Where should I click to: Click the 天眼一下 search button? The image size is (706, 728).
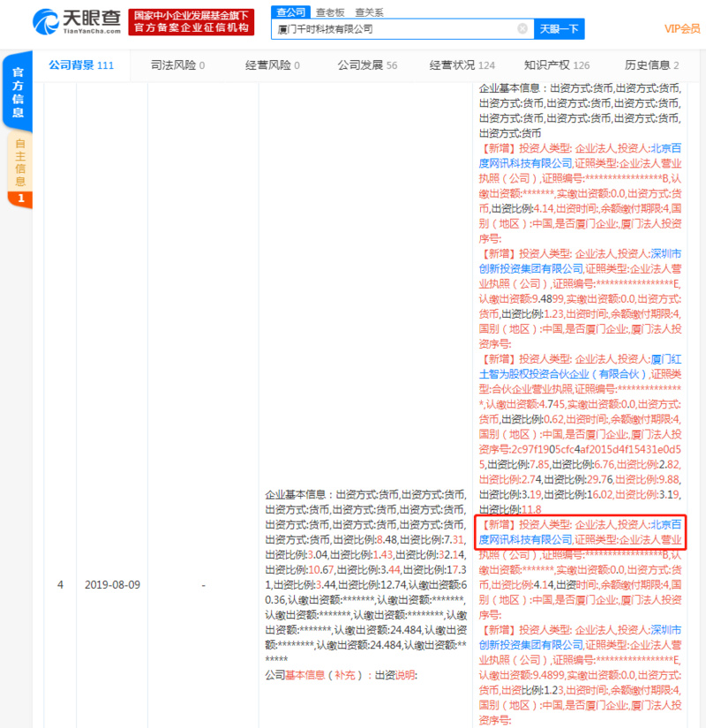(560, 29)
